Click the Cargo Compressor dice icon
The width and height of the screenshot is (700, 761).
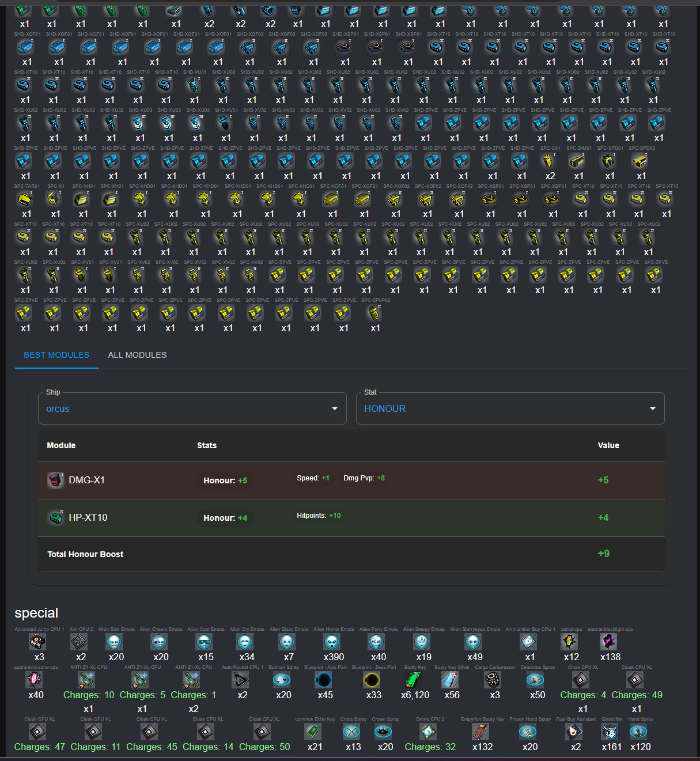pos(493,680)
